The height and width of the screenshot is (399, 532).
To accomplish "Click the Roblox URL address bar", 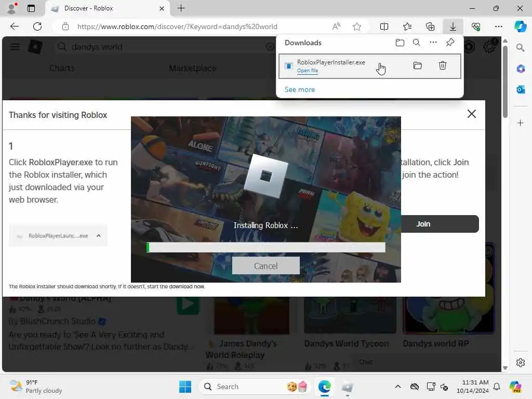I will pyautogui.click(x=177, y=26).
